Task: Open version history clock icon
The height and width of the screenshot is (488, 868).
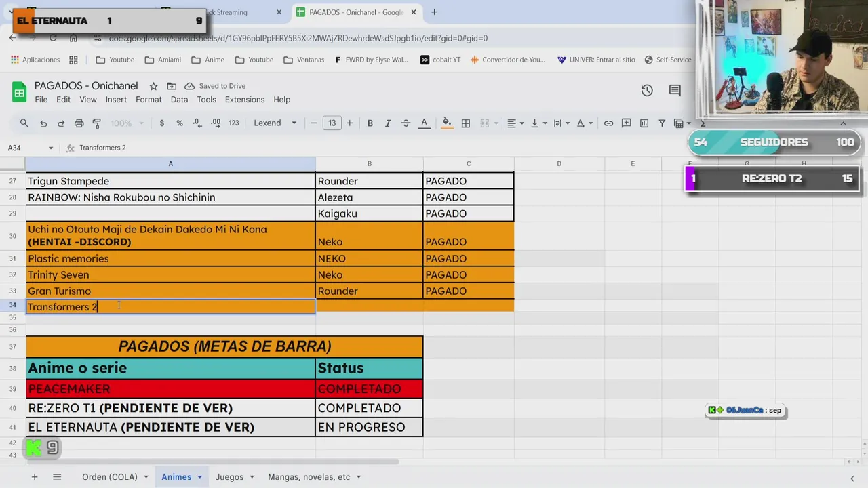Action: pyautogui.click(x=647, y=91)
